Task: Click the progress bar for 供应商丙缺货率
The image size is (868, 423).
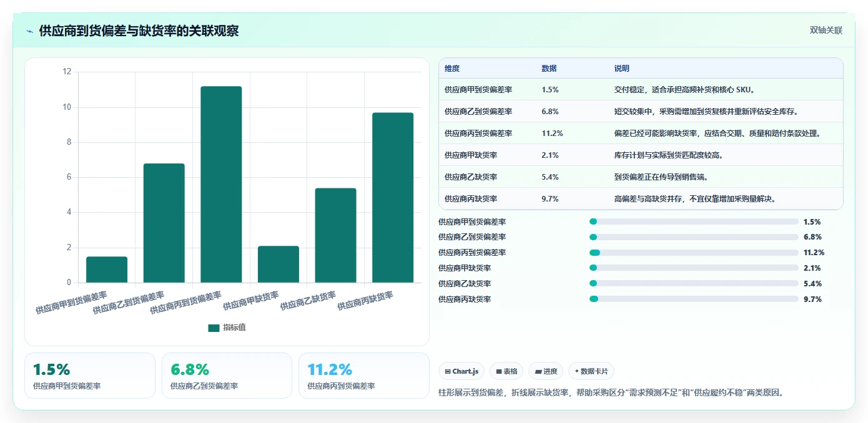Action: click(694, 299)
